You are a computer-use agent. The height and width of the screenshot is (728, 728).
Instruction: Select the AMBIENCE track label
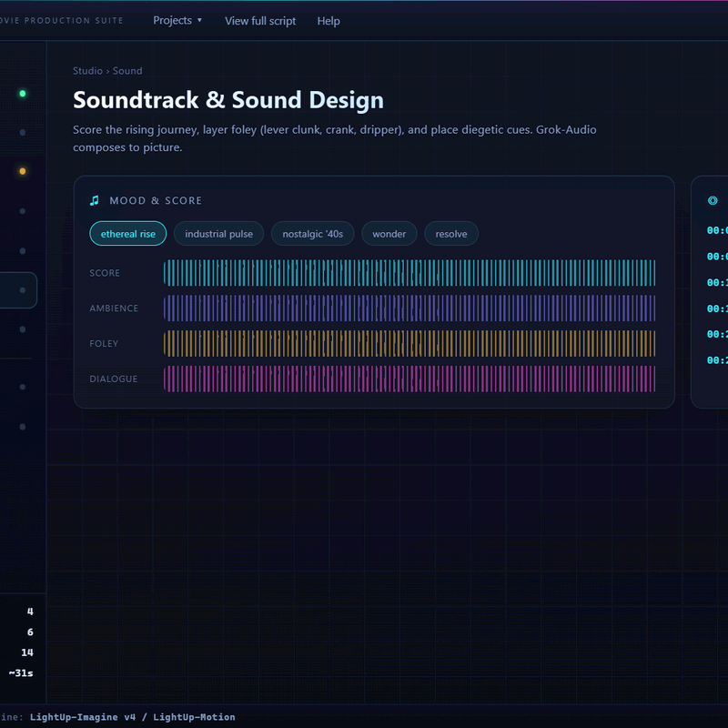[x=114, y=308]
